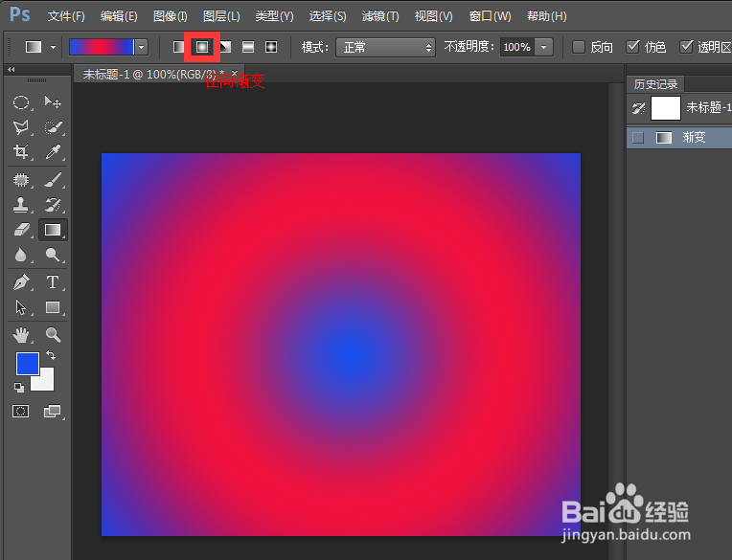Image resolution: width=732 pixels, height=560 pixels.
Task: Select the Dodge tool
Action: coord(53,255)
